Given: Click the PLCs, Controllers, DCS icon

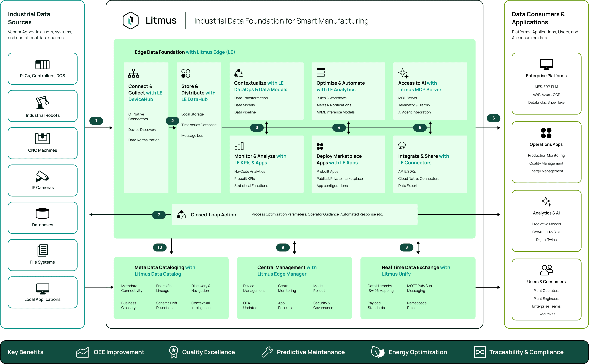Looking at the screenshot, I should [42, 64].
